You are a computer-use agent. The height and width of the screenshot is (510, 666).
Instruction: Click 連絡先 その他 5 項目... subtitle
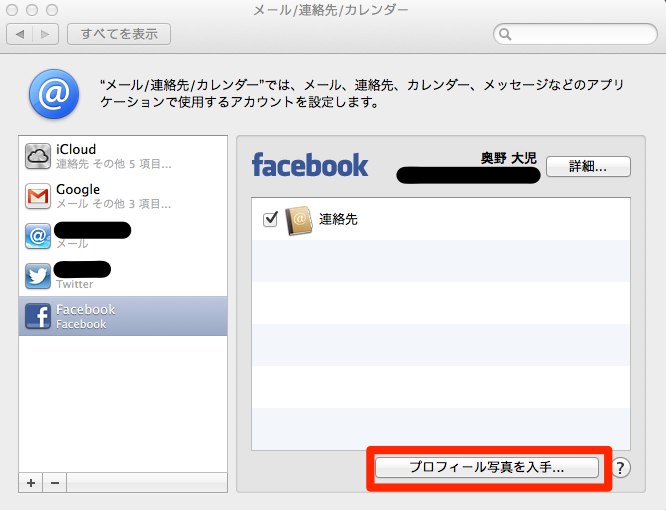[x=114, y=164]
